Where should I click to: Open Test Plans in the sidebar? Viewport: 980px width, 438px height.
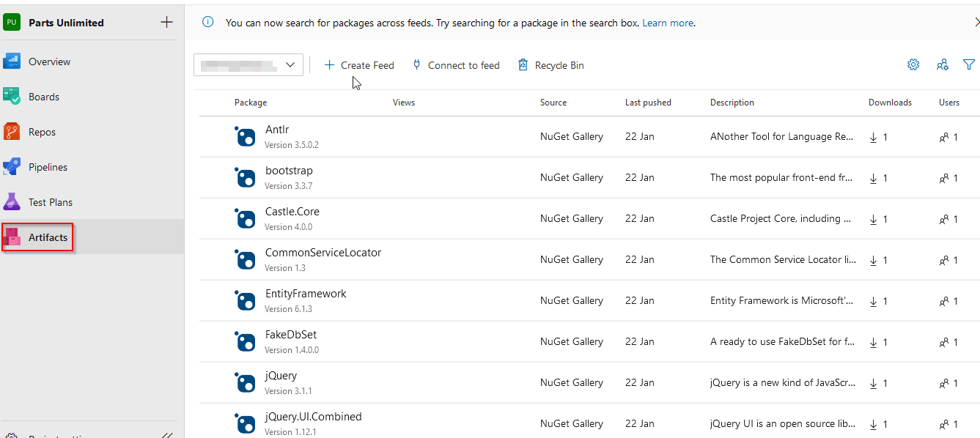[x=50, y=202]
